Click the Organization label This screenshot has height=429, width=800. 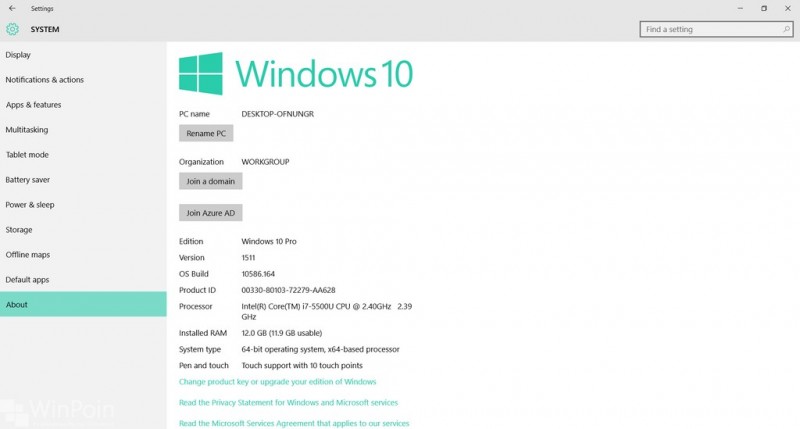(x=201, y=162)
